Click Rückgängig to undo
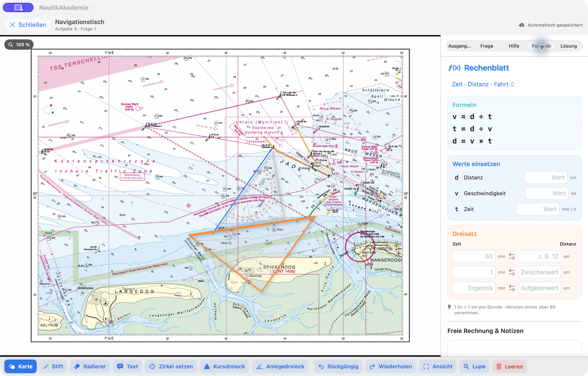This screenshot has width=588, height=376. click(338, 366)
